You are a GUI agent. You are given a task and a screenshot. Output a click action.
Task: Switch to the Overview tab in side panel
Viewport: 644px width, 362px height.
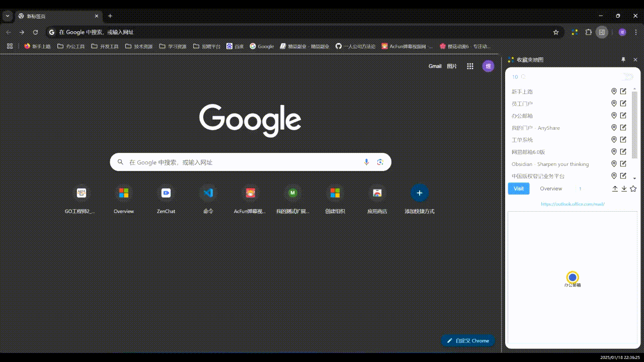point(551,189)
